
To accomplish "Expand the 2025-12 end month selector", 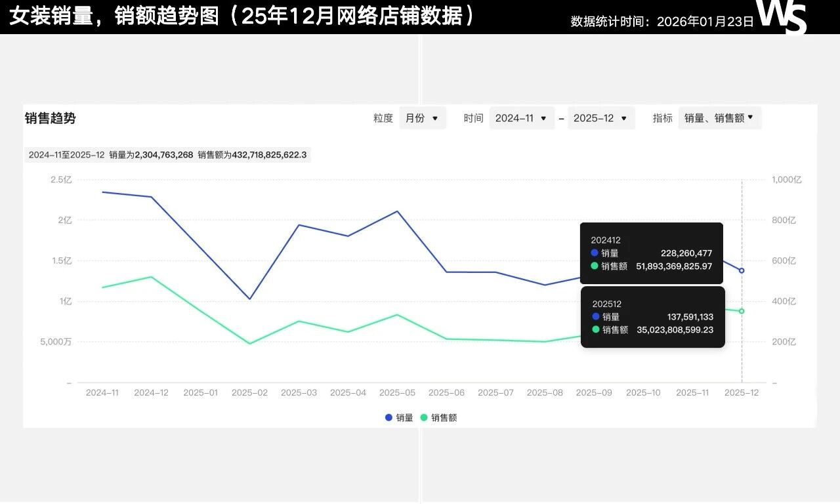I will [600, 118].
